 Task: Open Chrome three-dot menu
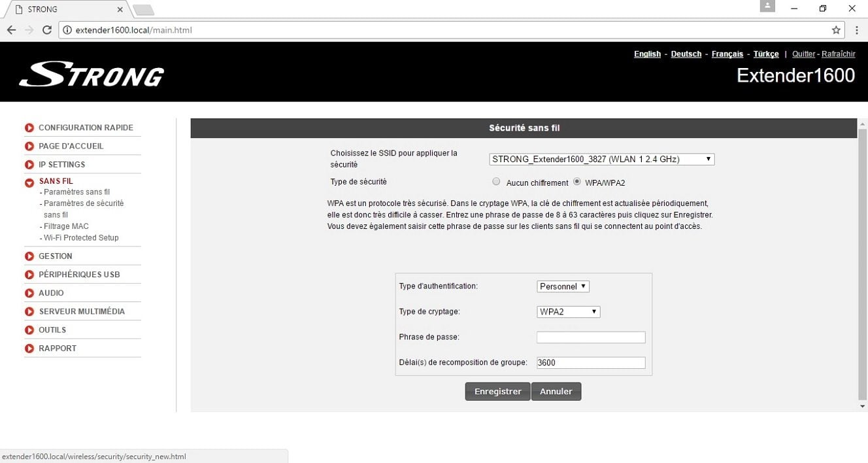pyautogui.click(x=857, y=30)
